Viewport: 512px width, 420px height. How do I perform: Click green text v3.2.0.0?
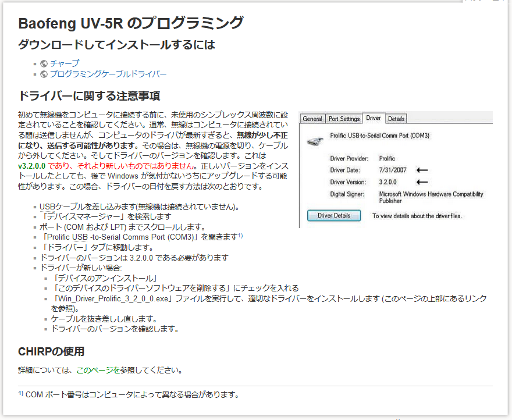tap(31, 166)
